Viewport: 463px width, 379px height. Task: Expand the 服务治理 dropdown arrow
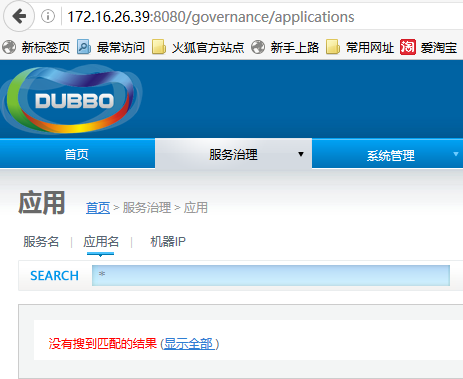pyautogui.click(x=301, y=154)
